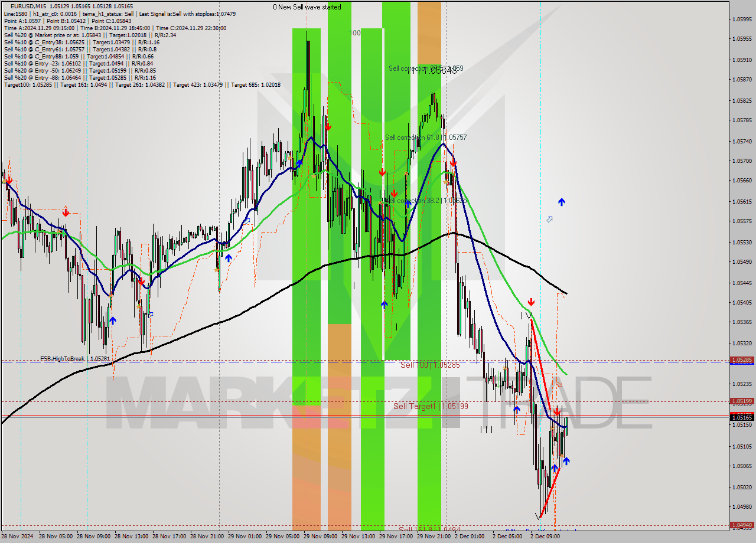Click the 'Time A:2024.11.29 09:15:00' info line
This screenshot has height=543, width=756.
click(x=115, y=28)
